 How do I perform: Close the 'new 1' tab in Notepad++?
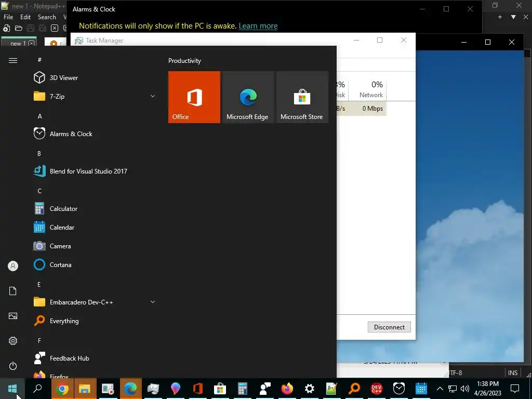(32, 43)
